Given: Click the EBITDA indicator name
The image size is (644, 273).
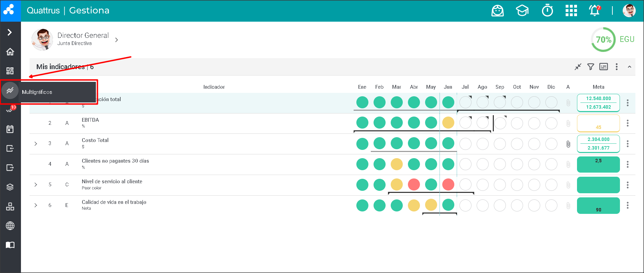Looking at the screenshot, I should [90, 120].
